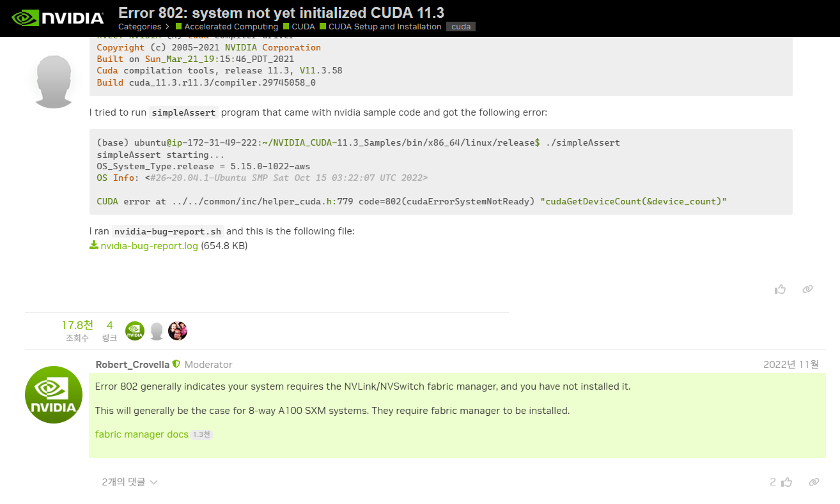The image size is (840, 504).
Task: Open the 4 links summary
Action: (109, 331)
